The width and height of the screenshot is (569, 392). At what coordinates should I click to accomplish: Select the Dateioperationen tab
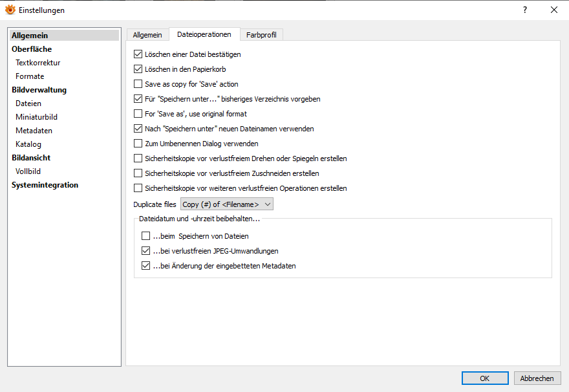[204, 34]
